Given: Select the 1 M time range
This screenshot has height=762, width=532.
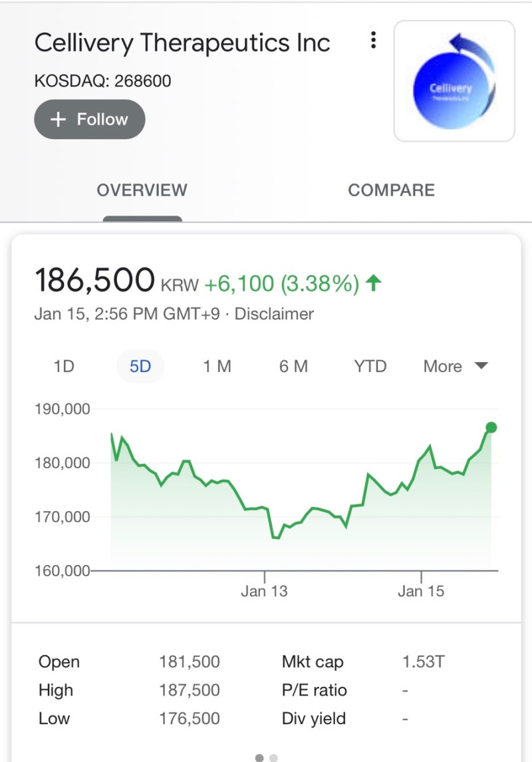Looking at the screenshot, I should click(x=217, y=366).
